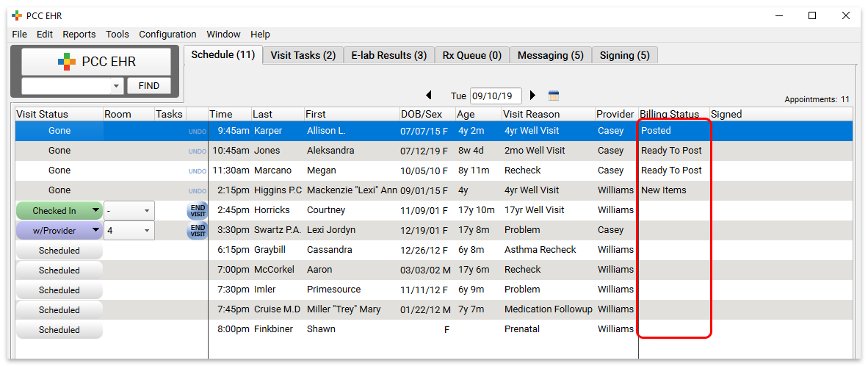The height and width of the screenshot is (366, 868).
Task: Click Ready To Post status for Marcano
Action: [671, 171]
